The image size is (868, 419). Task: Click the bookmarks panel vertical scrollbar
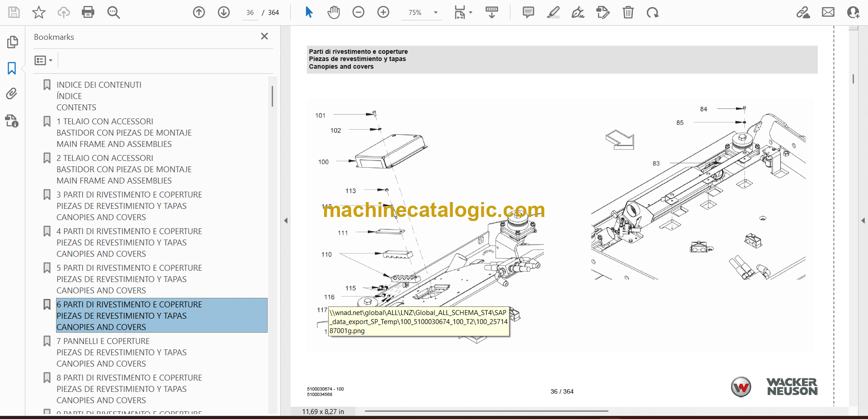click(272, 96)
